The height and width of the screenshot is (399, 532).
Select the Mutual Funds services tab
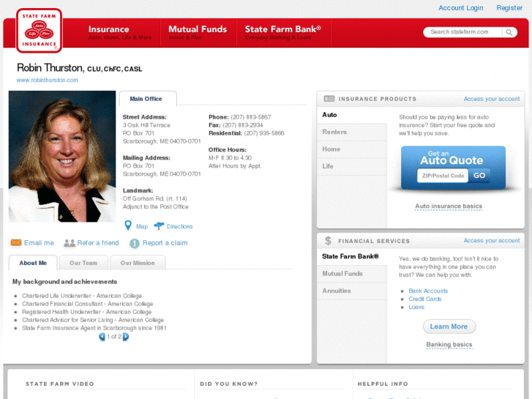click(x=352, y=274)
